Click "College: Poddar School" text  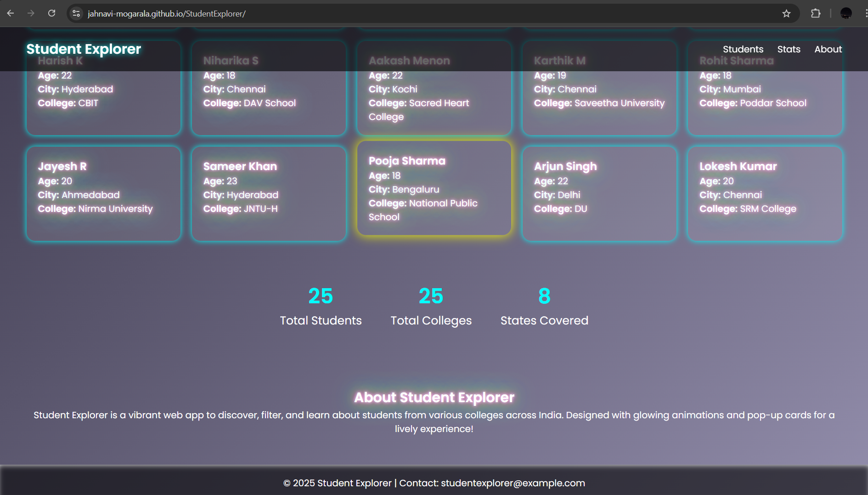point(753,103)
